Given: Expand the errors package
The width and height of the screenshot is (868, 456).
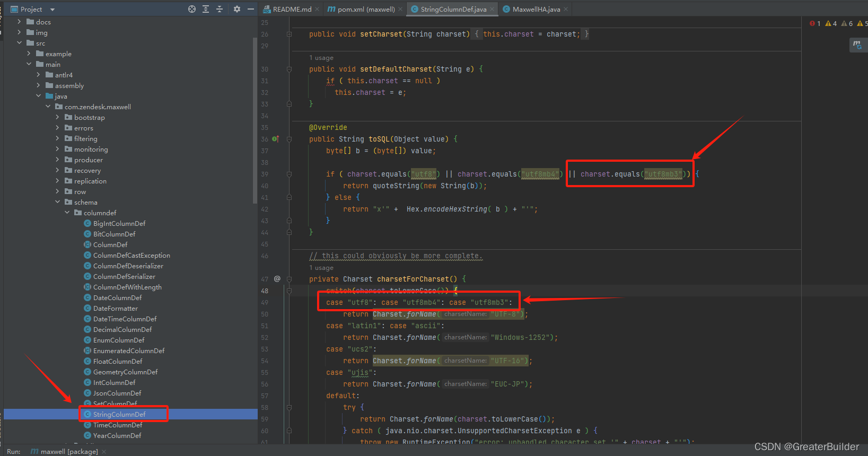Looking at the screenshot, I should (58, 128).
